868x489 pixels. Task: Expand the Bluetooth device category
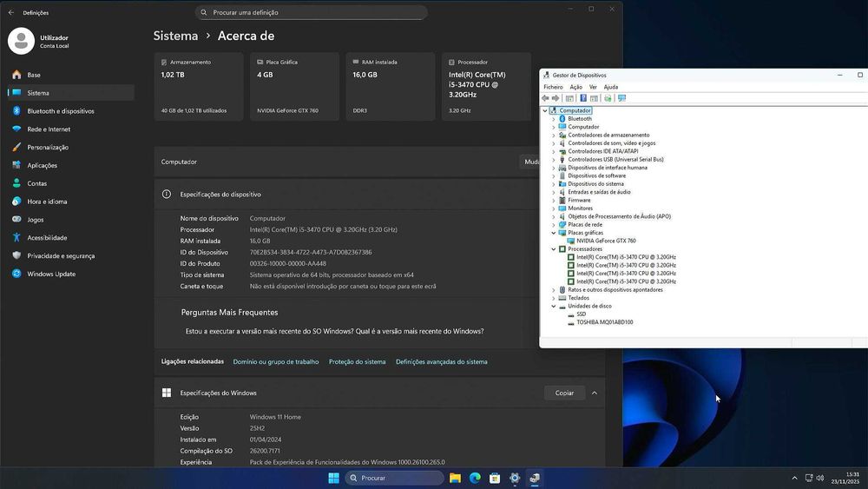(553, 118)
